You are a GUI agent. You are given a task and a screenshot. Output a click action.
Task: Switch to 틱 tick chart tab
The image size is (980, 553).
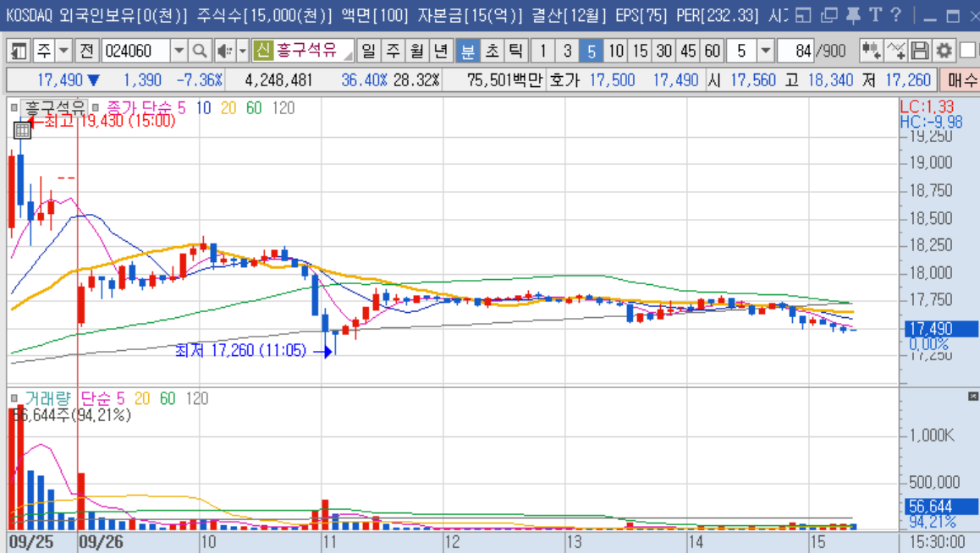(x=515, y=51)
